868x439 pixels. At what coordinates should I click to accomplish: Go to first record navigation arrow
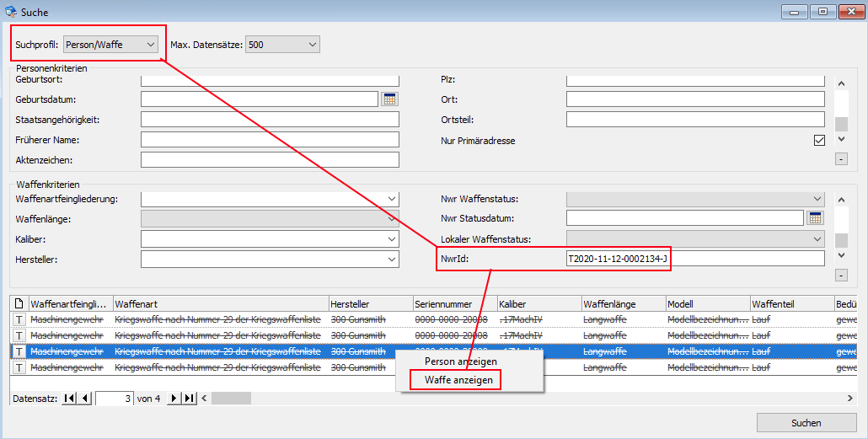(x=70, y=399)
